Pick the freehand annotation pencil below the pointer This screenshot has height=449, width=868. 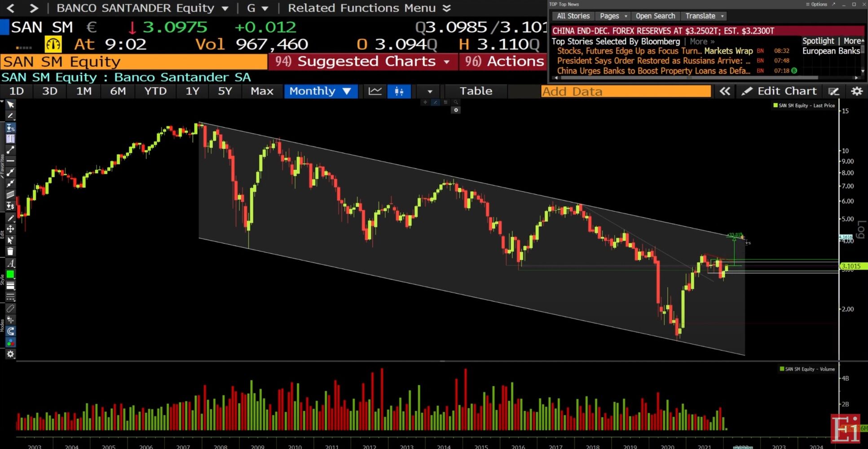(x=10, y=116)
